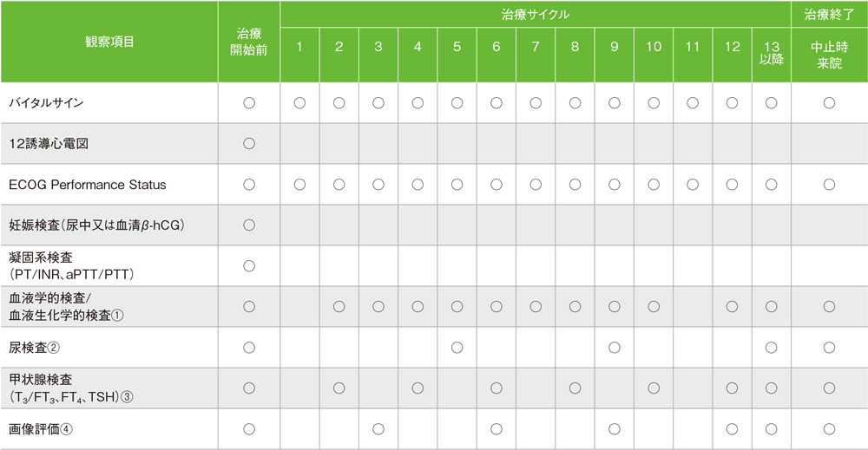Screen dimensions: 868x450
Task: Click the 凝固系検査 circle under 治療開始前
Action: point(249,265)
